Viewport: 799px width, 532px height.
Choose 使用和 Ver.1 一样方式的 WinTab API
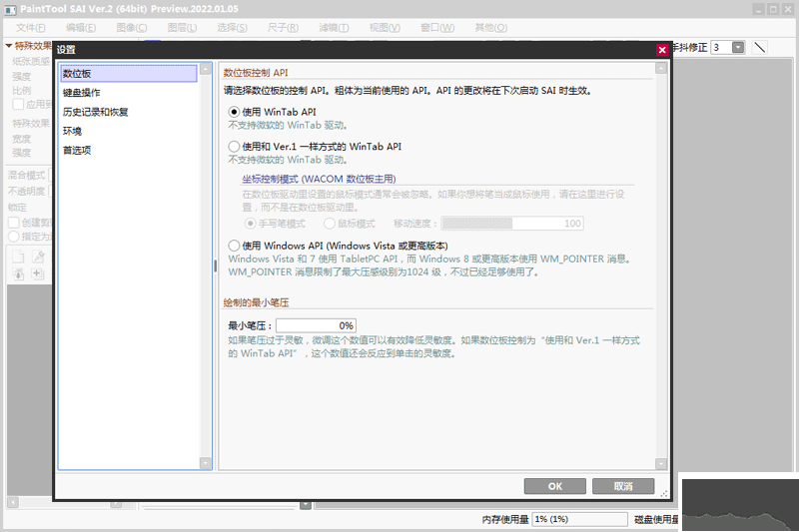click(x=234, y=146)
